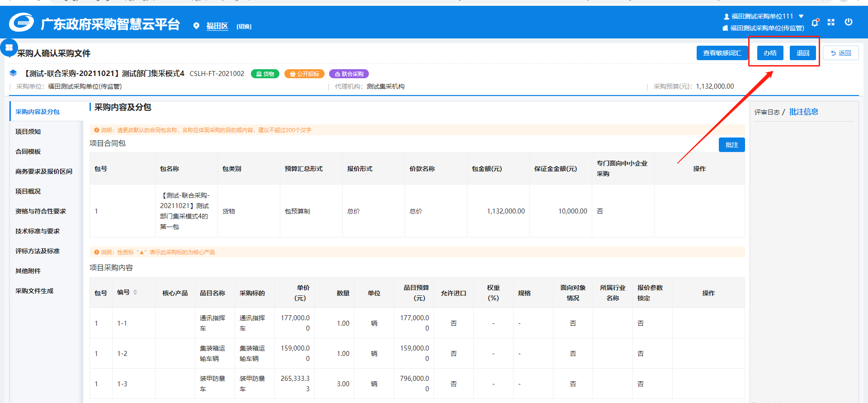The image size is (868, 403).
Task: Click the 退回 button
Action: coord(802,53)
